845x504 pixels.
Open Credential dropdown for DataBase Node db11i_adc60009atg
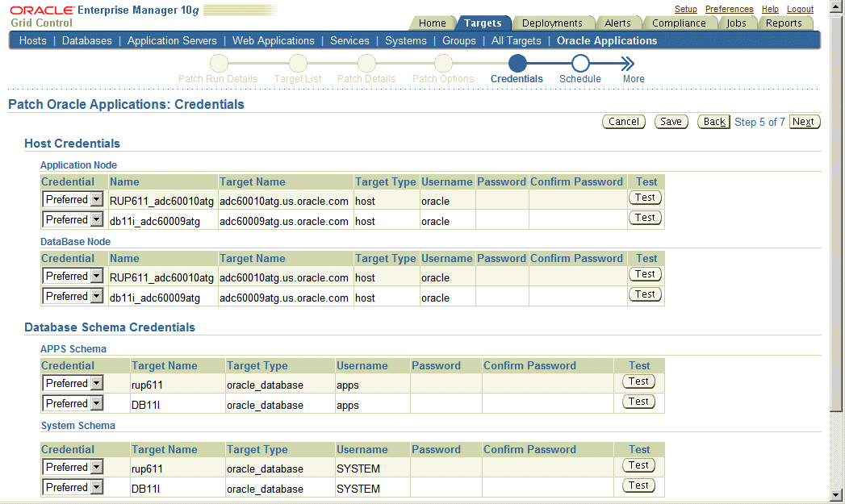(x=73, y=296)
